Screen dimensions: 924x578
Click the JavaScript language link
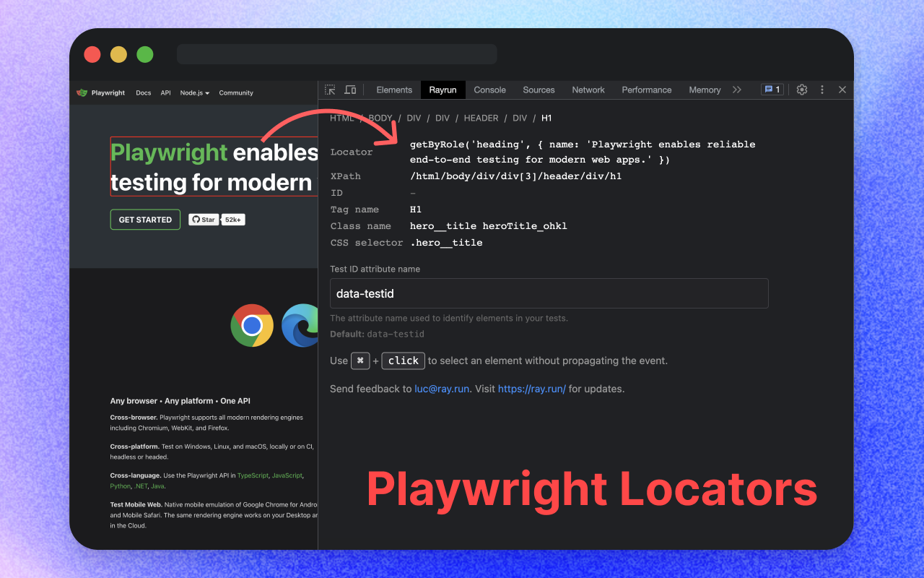pos(287,475)
